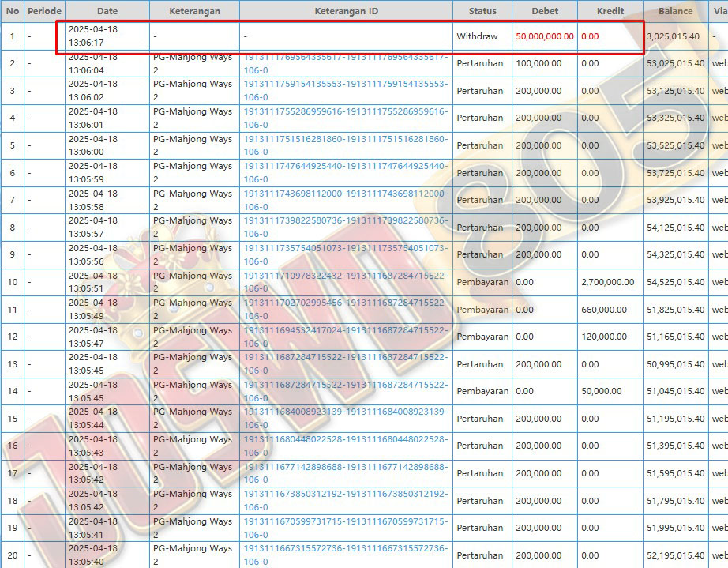Click the 3,025,015.40 balance in row 1

pyautogui.click(x=673, y=36)
